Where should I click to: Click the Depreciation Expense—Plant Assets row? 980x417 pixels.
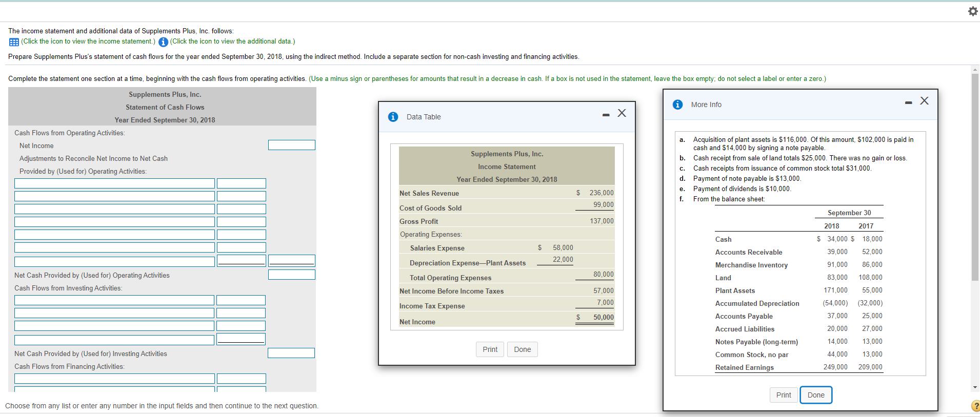tap(507, 261)
